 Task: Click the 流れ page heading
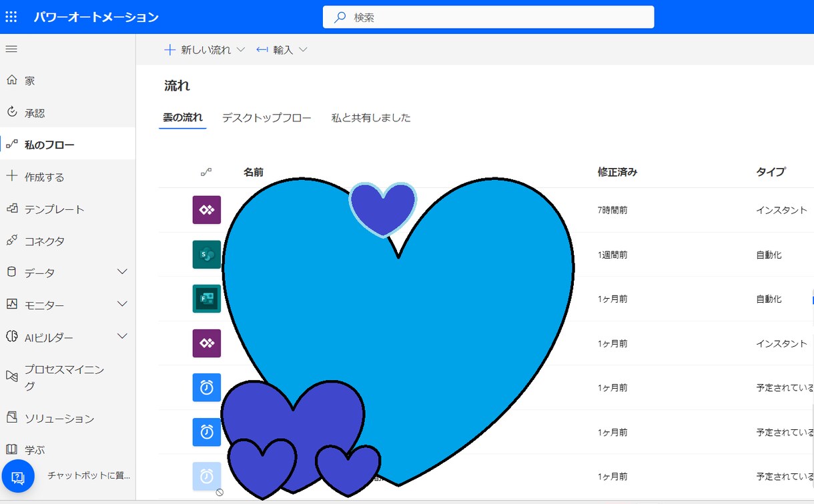coord(177,86)
